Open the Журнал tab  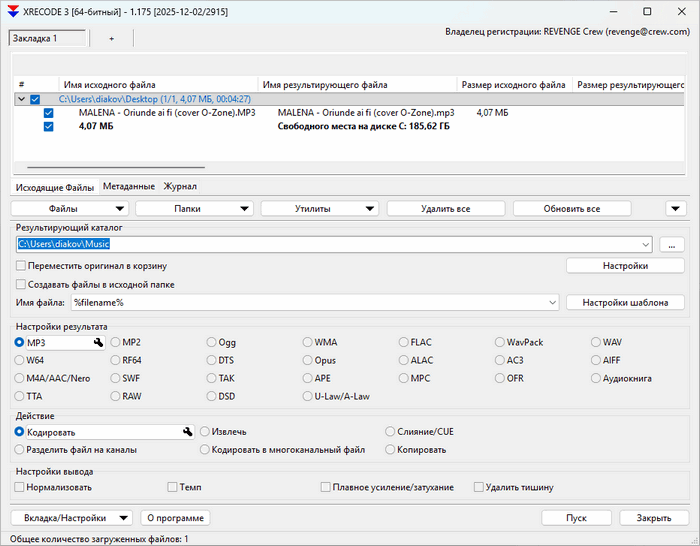(180, 186)
